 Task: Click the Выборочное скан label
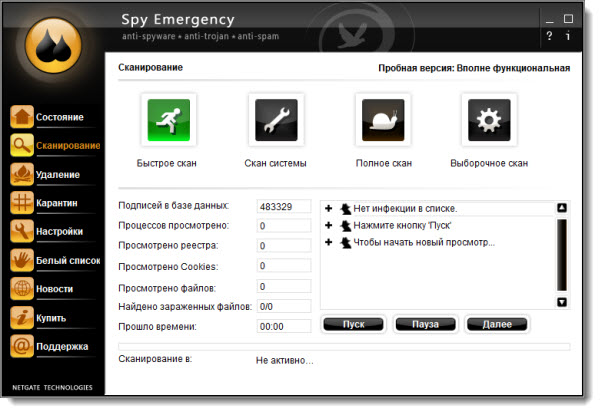point(489,163)
